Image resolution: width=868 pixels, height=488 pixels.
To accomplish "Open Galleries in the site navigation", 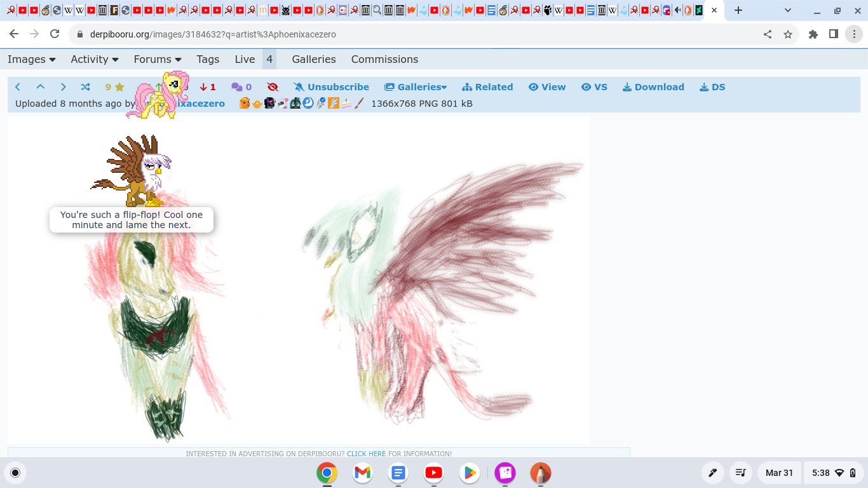I will (314, 59).
